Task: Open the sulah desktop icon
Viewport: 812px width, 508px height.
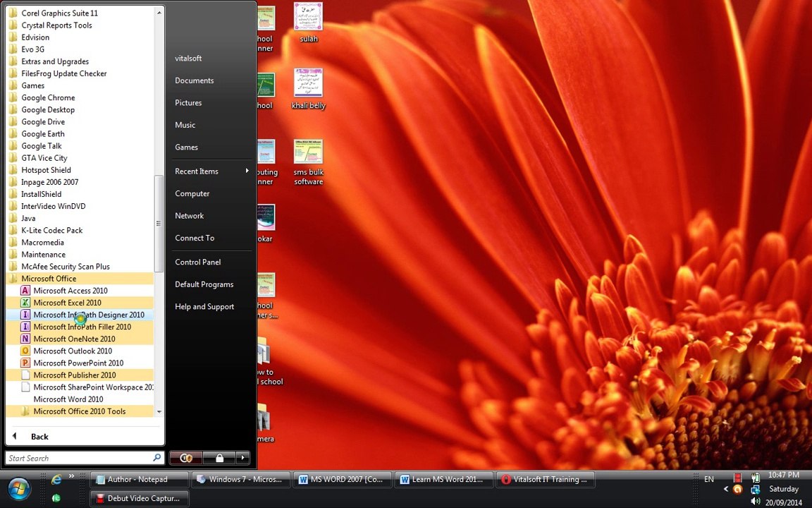Action: [x=309, y=23]
